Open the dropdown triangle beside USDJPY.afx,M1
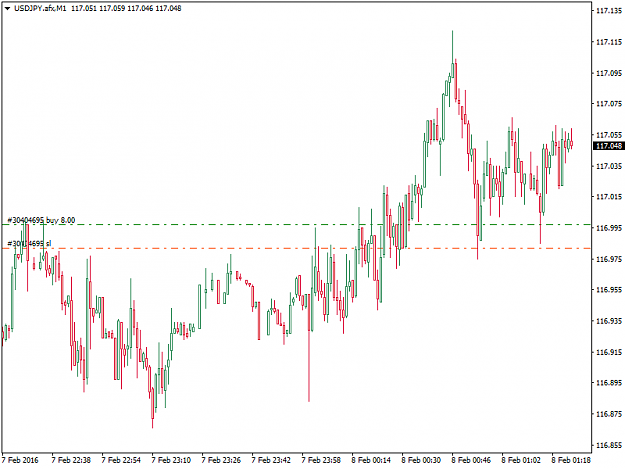 point(8,8)
